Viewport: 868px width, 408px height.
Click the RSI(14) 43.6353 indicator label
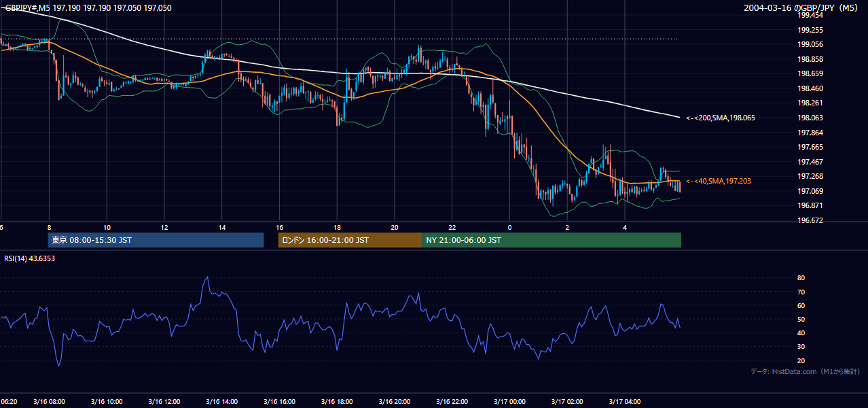tap(30, 258)
